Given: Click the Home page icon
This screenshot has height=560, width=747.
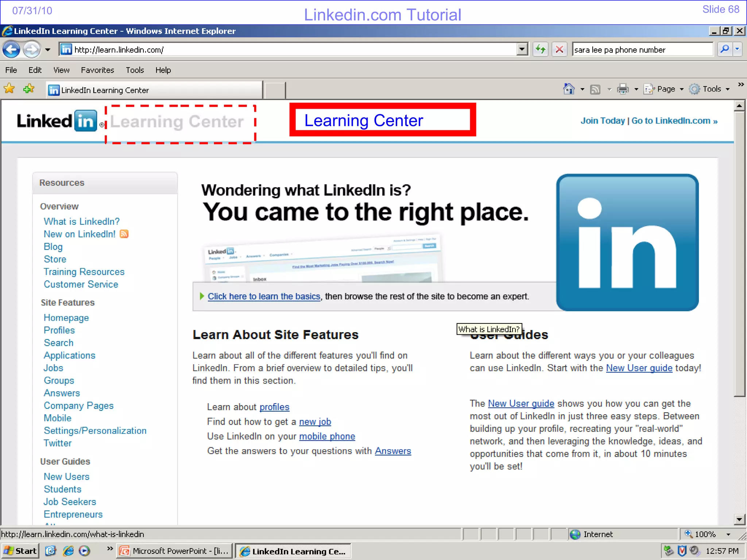Looking at the screenshot, I should (569, 89).
